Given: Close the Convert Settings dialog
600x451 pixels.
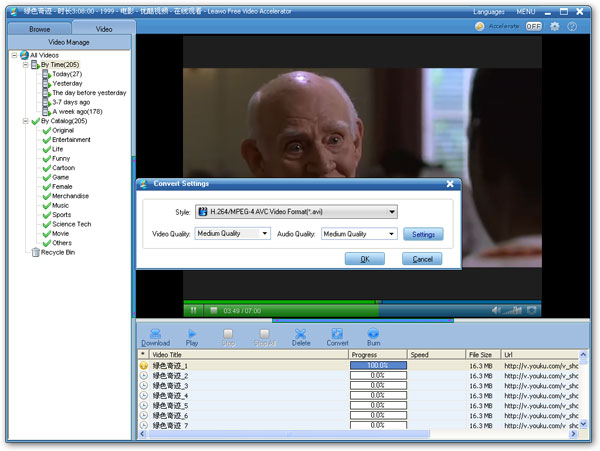Looking at the screenshot, I should pos(450,184).
